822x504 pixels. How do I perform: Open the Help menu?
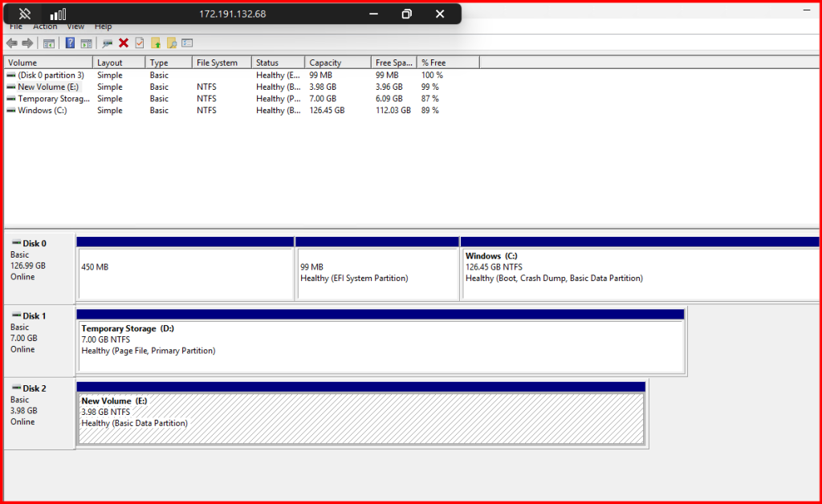tap(103, 27)
